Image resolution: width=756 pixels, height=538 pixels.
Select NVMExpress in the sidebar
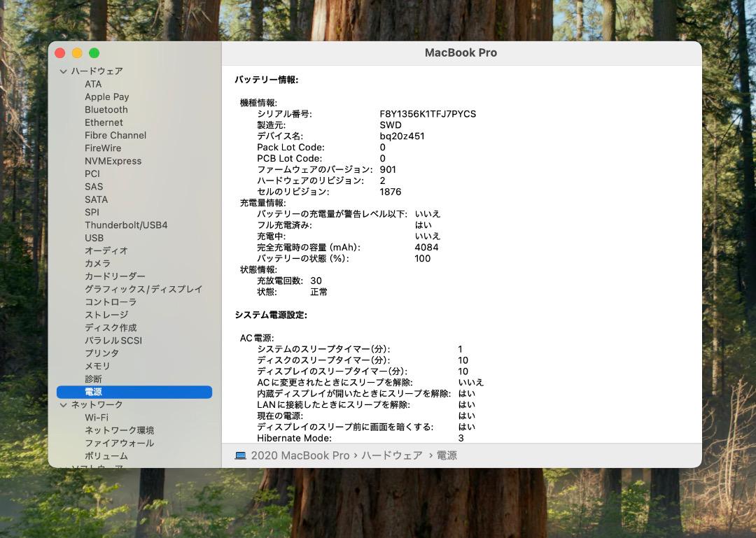pos(113,161)
